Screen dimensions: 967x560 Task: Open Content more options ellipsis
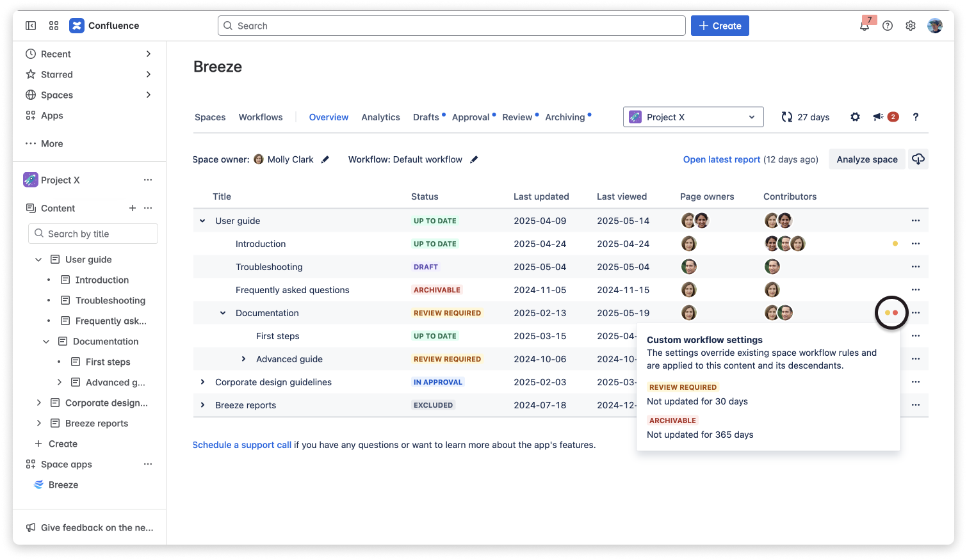148,208
